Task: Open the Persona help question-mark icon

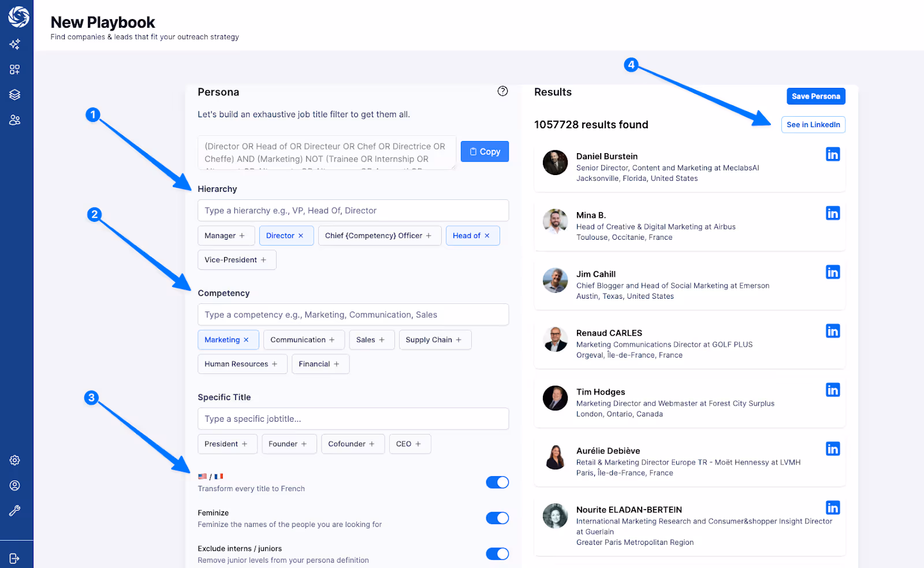Action: (x=502, y=91)
